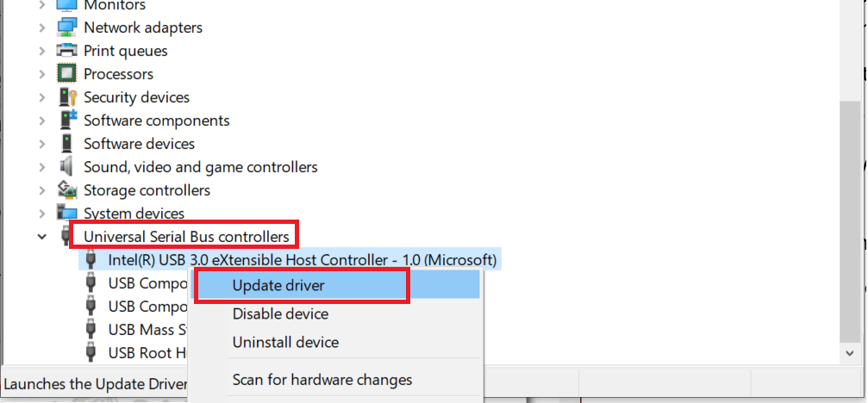The image size is (868, 403).
Task: Select the USB Mass Storage device entry
Action: pyautogui.click(x=148, y=330)
